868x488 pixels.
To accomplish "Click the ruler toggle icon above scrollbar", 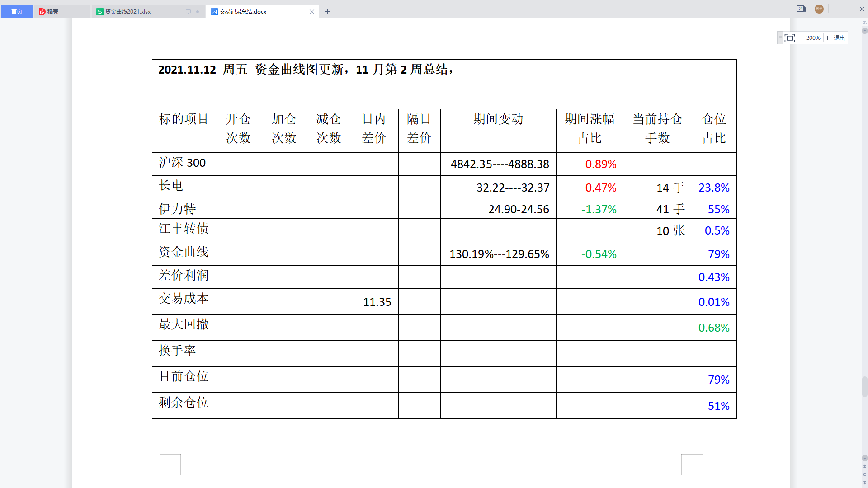I will pyautogui.click(x=864, y=22).
